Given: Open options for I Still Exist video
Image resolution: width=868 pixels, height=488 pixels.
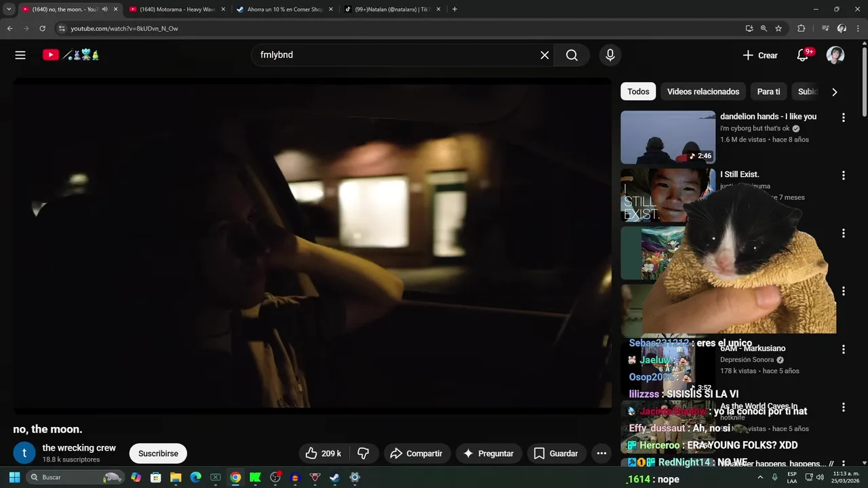Looking at the screenshot, I should click(x=844, y=176).
